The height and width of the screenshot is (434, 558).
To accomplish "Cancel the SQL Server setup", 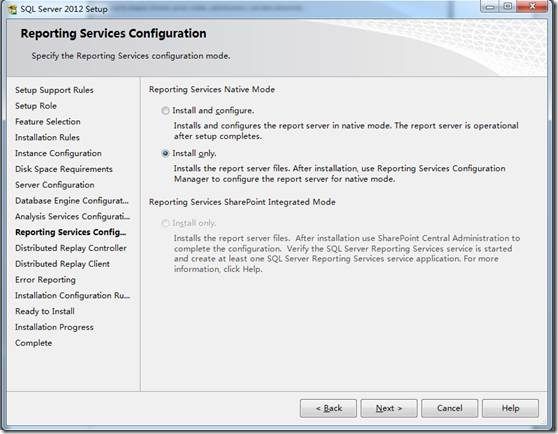I will tap(449, 408).
